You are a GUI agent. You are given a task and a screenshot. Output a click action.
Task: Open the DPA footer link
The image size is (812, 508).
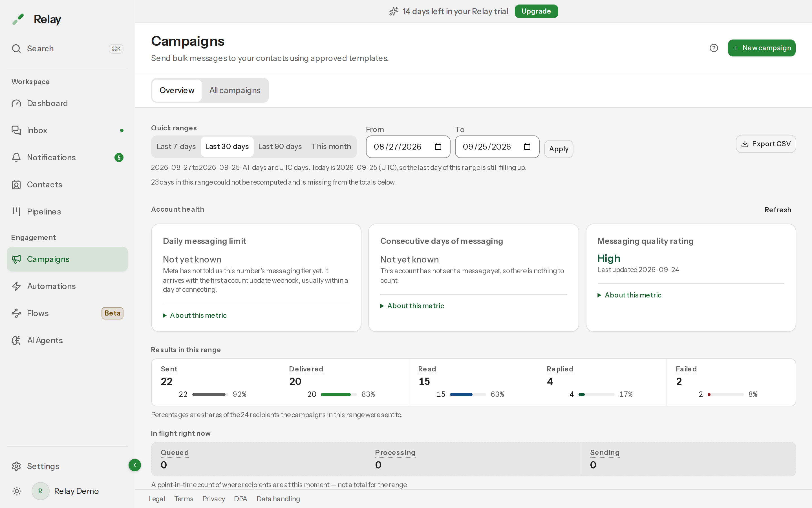(240, 499)
